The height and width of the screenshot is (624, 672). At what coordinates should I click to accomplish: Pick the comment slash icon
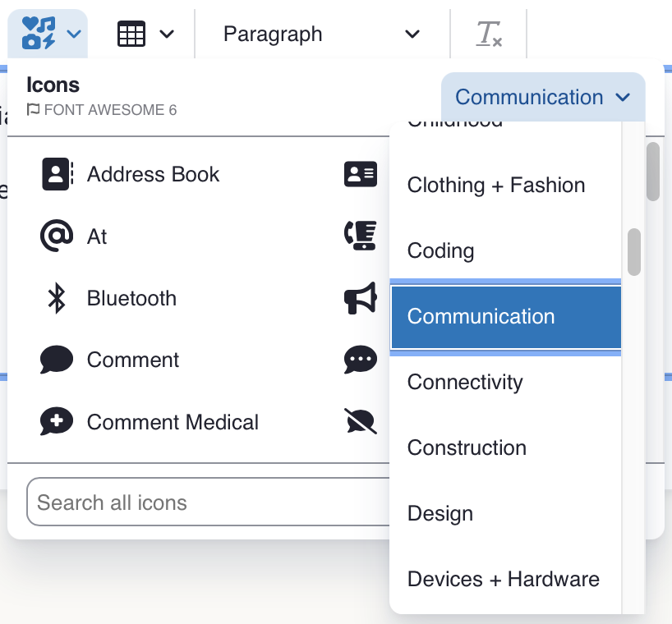361,422
